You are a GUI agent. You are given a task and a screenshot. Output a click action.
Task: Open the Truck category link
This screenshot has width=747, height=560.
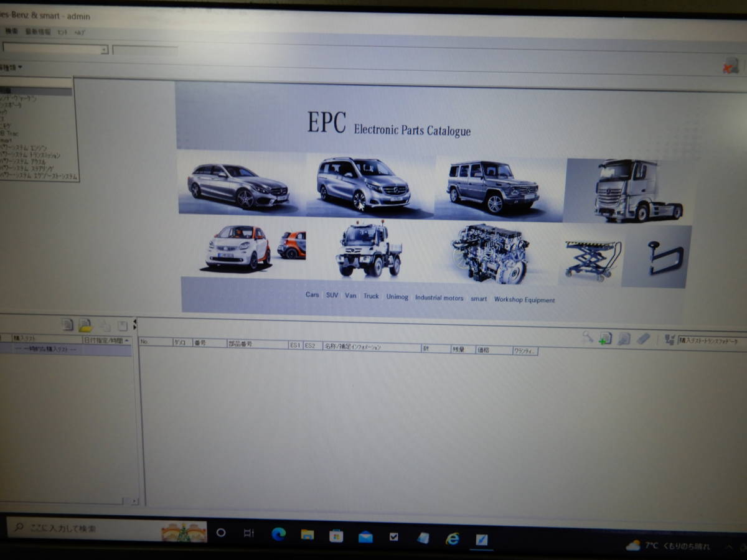(x=371, y=296)
